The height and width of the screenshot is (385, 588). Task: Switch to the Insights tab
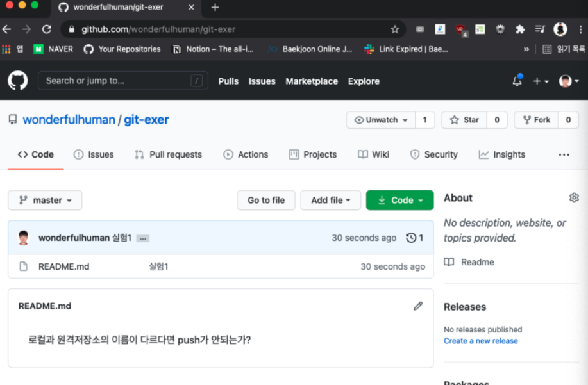pos(501,154)
